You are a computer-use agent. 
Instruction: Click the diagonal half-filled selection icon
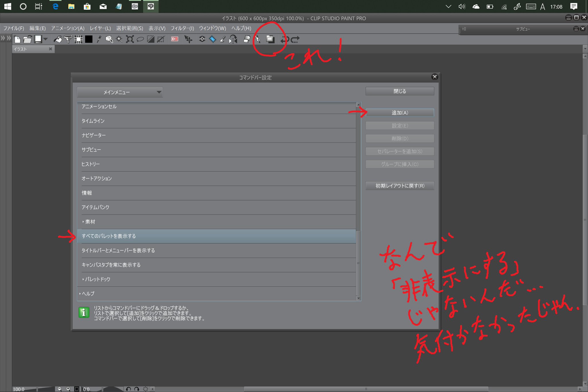150,39
